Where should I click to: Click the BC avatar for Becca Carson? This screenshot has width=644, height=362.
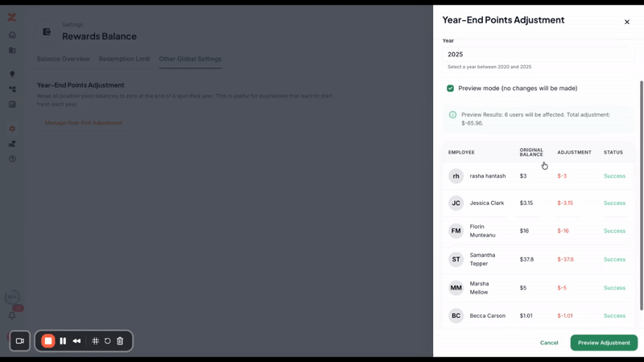(x=456, y=315)
